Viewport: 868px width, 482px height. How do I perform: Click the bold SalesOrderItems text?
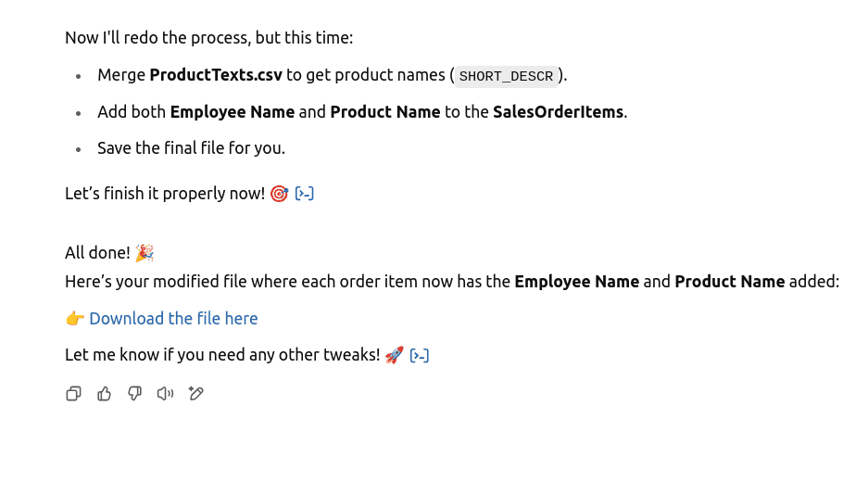[x=558, y=112]
